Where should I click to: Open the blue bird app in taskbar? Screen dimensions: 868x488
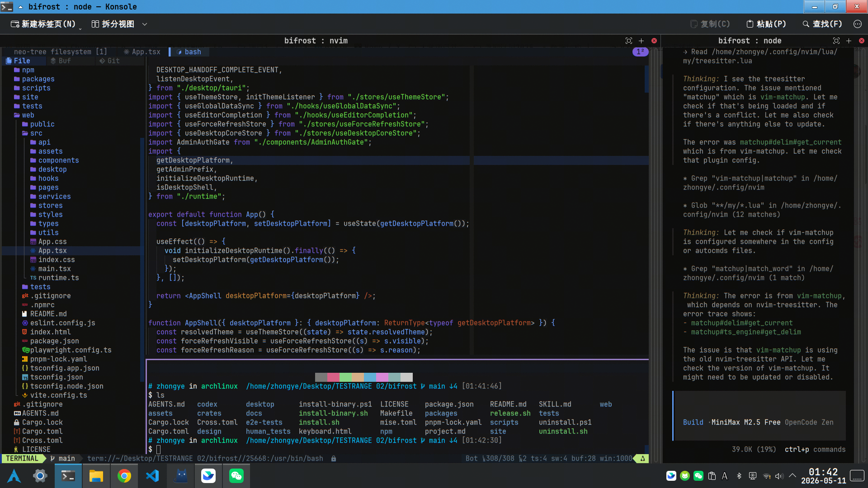click(x=208, y=476)
